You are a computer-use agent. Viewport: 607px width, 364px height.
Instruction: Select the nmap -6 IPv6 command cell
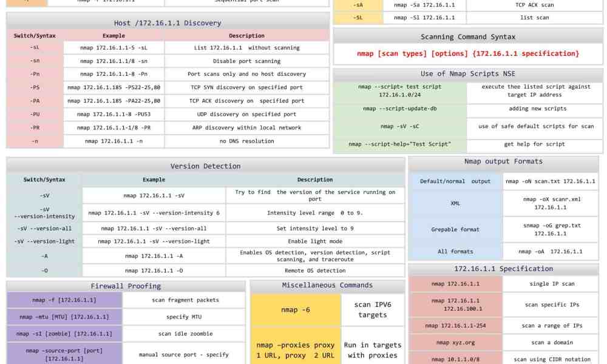(x=296, y=309)
